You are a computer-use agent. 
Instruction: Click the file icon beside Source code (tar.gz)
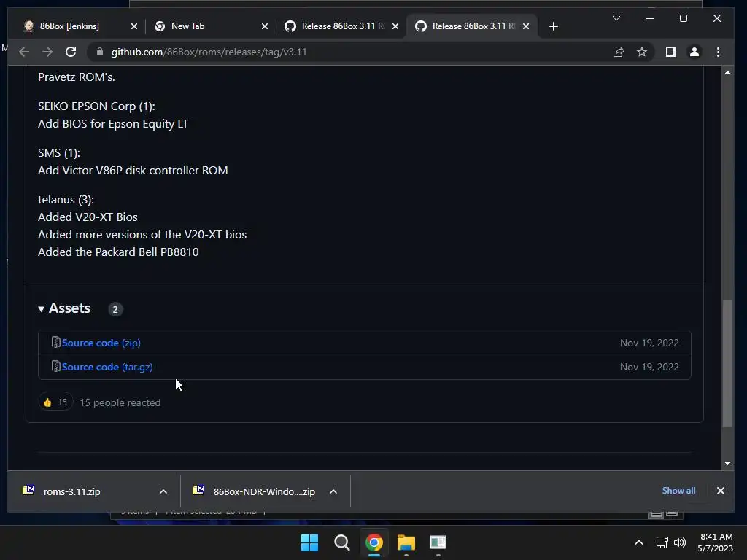[55, 366]
